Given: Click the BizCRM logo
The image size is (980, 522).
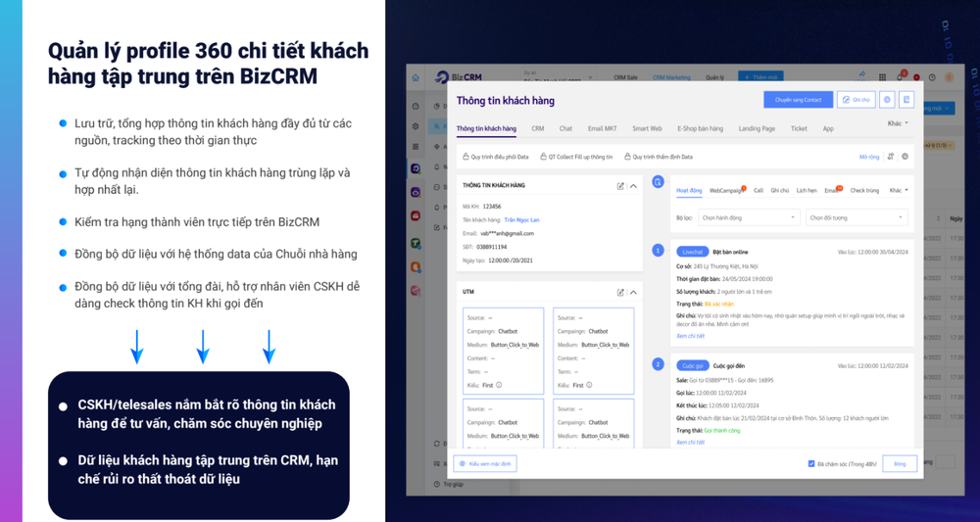Looking at the screenshot, I should coord(458,76).
